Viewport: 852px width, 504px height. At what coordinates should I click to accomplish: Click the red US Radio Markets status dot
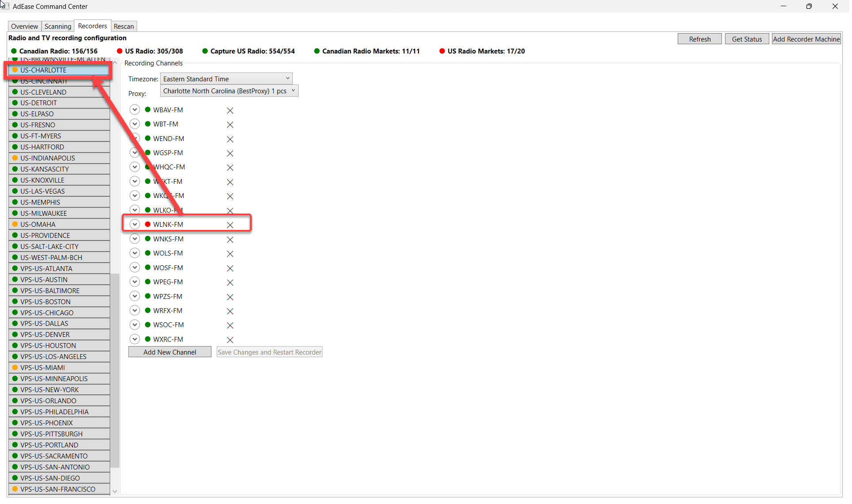point(442,51)
